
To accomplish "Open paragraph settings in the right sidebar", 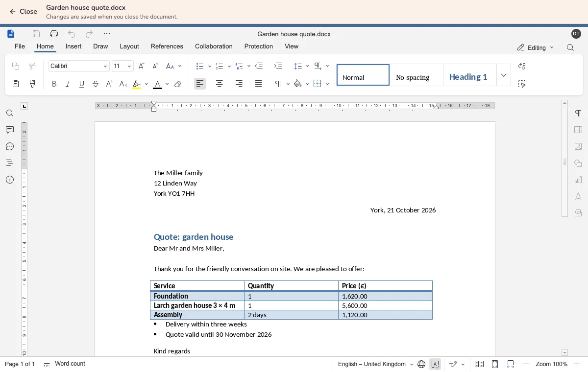I will pos(578,113).
